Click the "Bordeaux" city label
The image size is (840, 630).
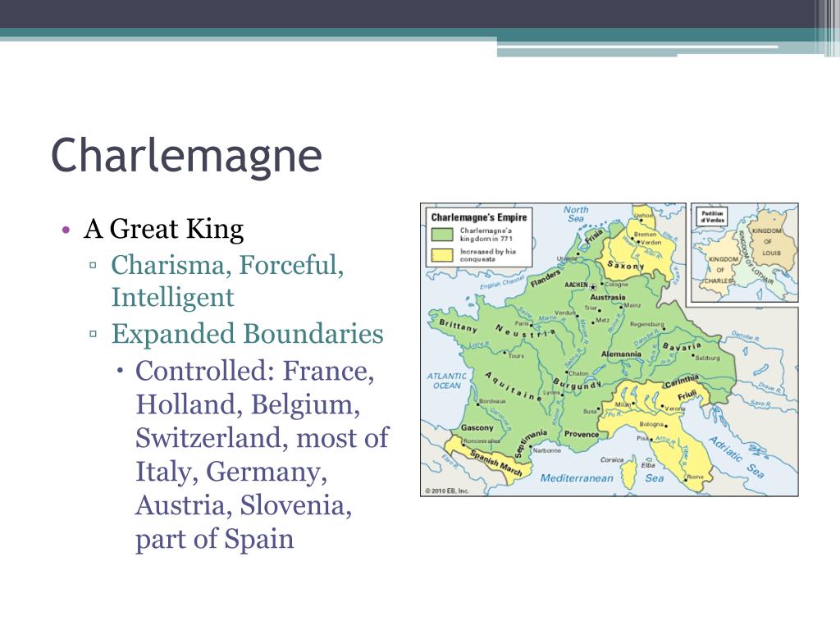pyautogui.click(x=492, y=400)
